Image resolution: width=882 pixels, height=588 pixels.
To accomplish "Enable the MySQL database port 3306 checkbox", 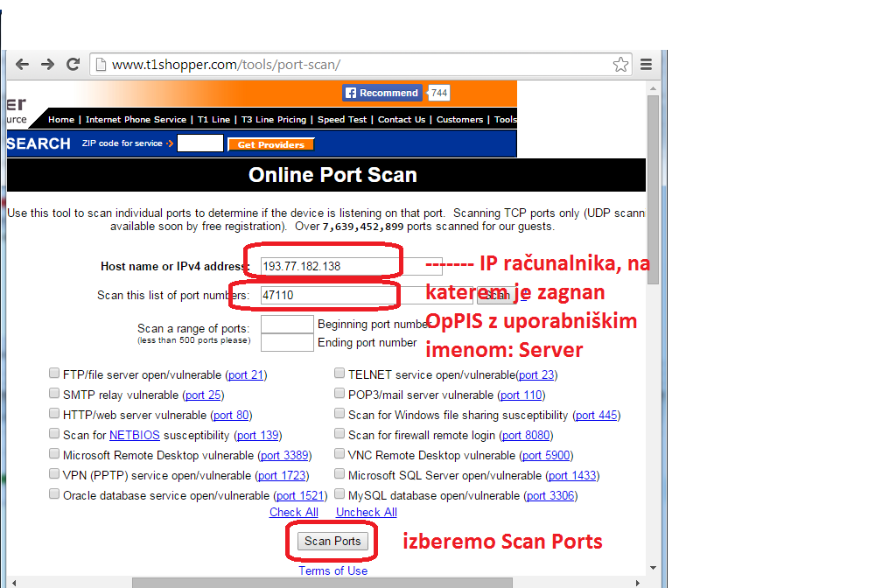I will [339, 494].
